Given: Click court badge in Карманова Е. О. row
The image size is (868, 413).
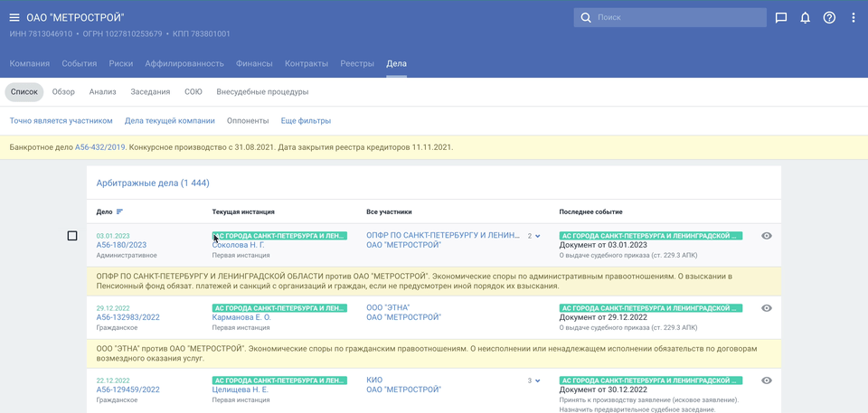Looking at the screenshot, I should click(x=279, y=308).
